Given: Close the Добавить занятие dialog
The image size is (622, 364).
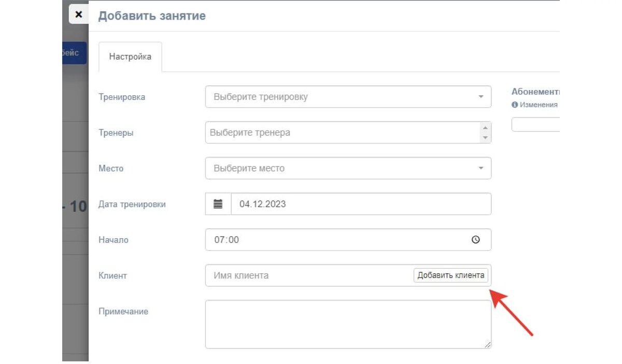Looking at the screenshot, I should (x=78, y=14).
